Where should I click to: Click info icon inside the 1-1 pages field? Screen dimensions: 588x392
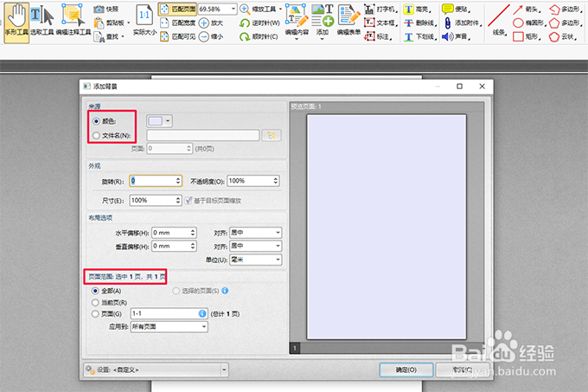point(202,313)
